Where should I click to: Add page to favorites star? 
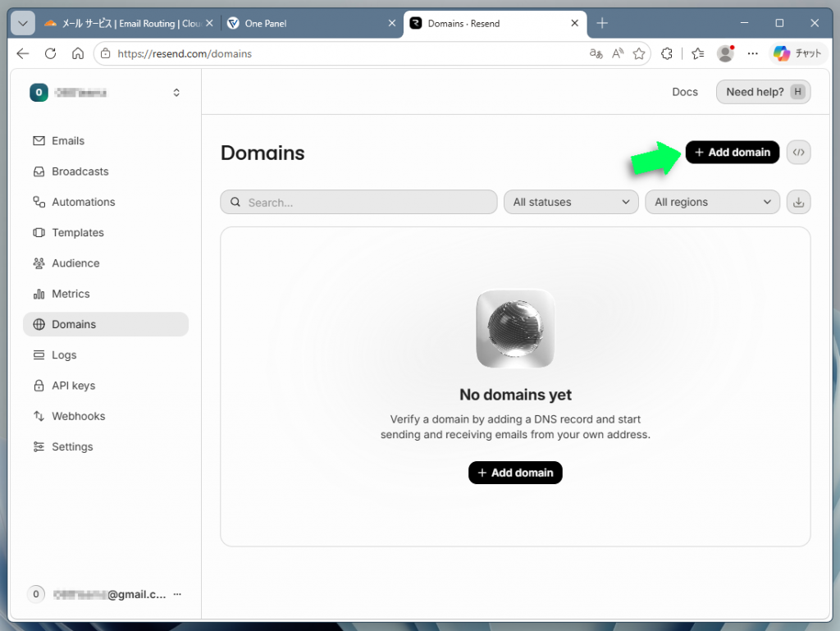pos(638,53)
